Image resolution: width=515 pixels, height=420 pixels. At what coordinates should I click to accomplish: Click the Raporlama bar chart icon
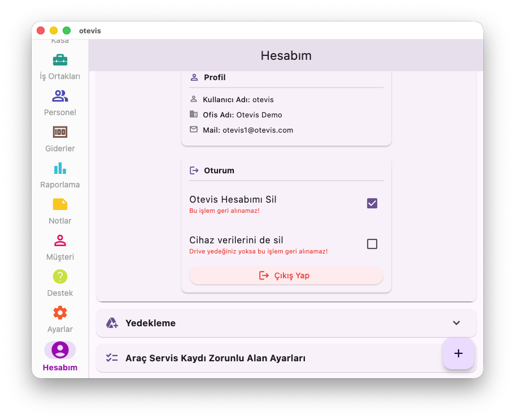[60, 168]
